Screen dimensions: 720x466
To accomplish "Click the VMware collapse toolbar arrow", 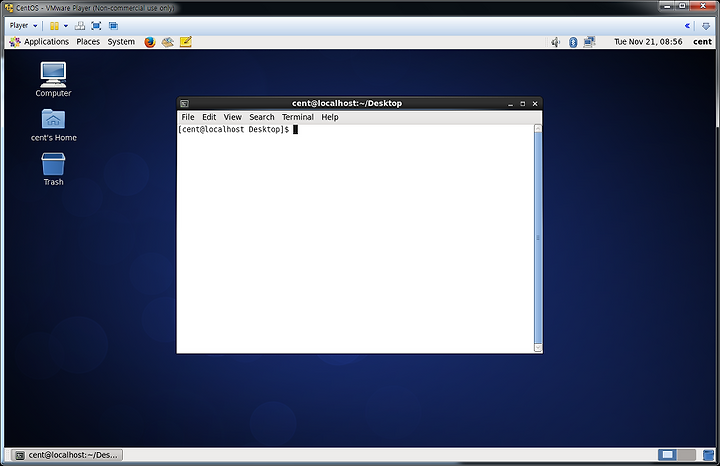I will point(687,26).
